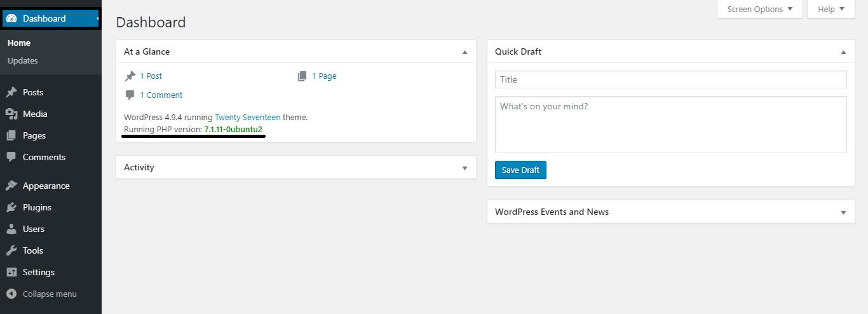Open Media via its sidebar icon
Viewport: 868px width, 314px height.
pos(11,114)
